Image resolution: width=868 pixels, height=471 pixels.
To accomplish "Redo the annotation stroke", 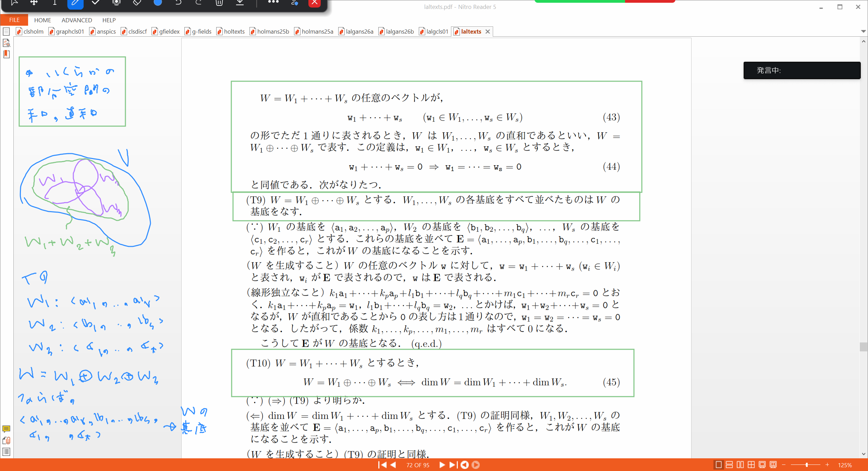I will (199, 2).
